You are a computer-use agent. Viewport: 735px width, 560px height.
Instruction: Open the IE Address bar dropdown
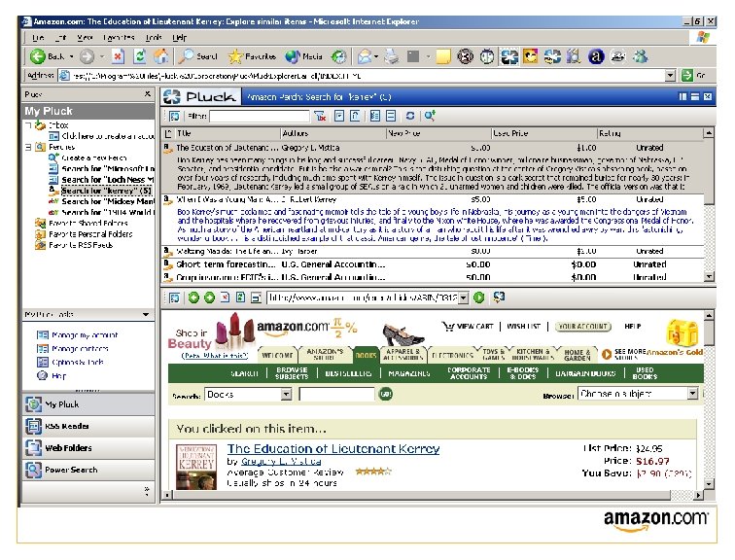pyautogui.click(x=670, y=76)
